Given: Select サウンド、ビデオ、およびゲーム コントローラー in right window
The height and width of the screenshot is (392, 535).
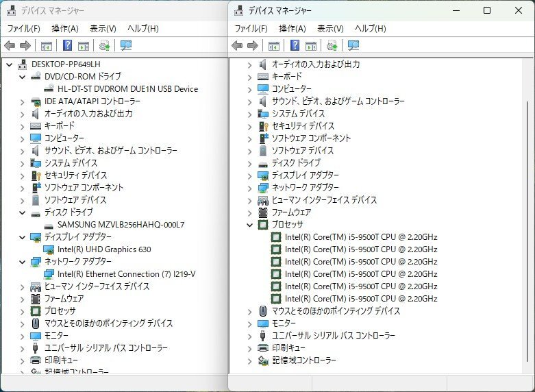Looking at the screenshot, I should click(338, 101).
